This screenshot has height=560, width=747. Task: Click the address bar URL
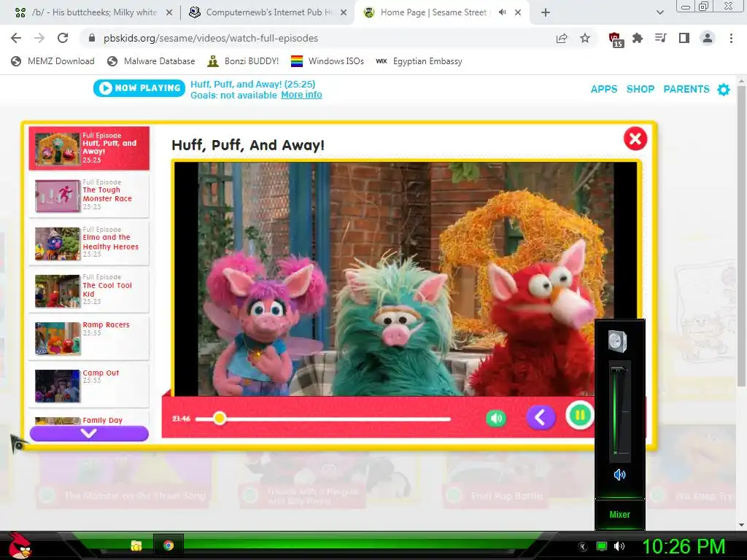click(211, 38)
